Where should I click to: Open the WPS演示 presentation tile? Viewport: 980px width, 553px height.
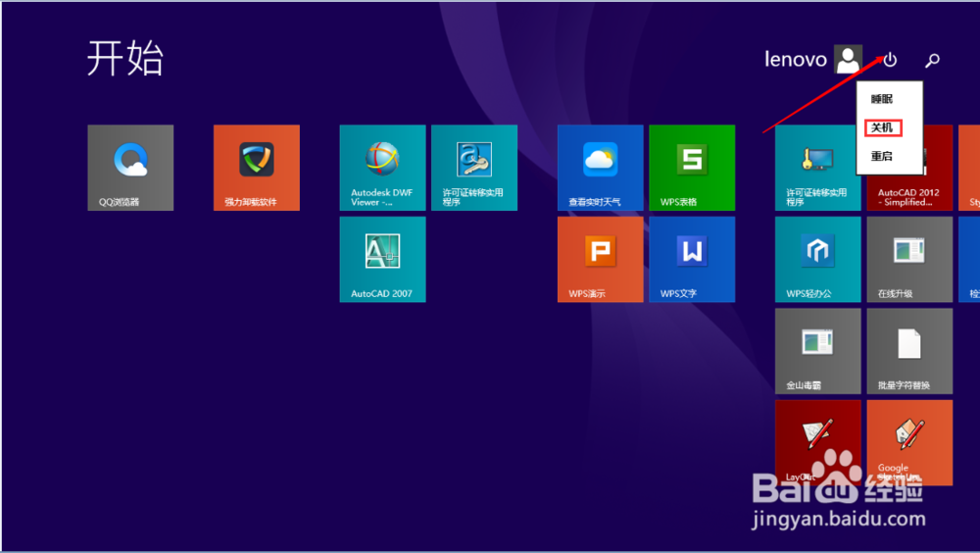click(x=600, y=260)
